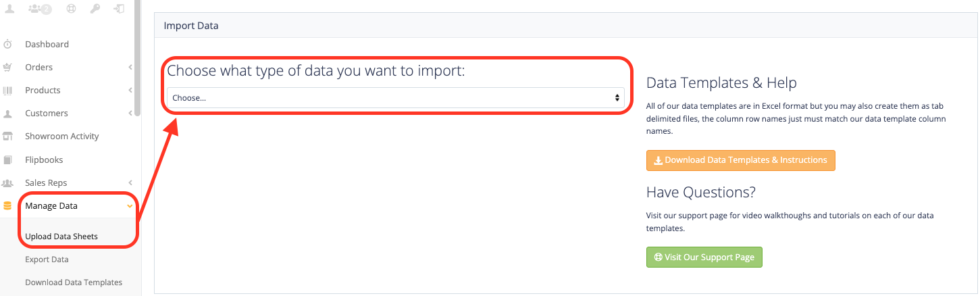The image size is (980, 296).
Task: Click the support lifebuoy icon in top bar
Action: (x=72, y=9)
